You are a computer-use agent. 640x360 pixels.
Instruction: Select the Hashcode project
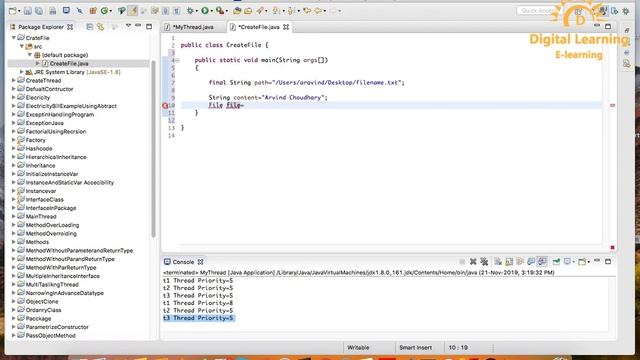[39, 149]
